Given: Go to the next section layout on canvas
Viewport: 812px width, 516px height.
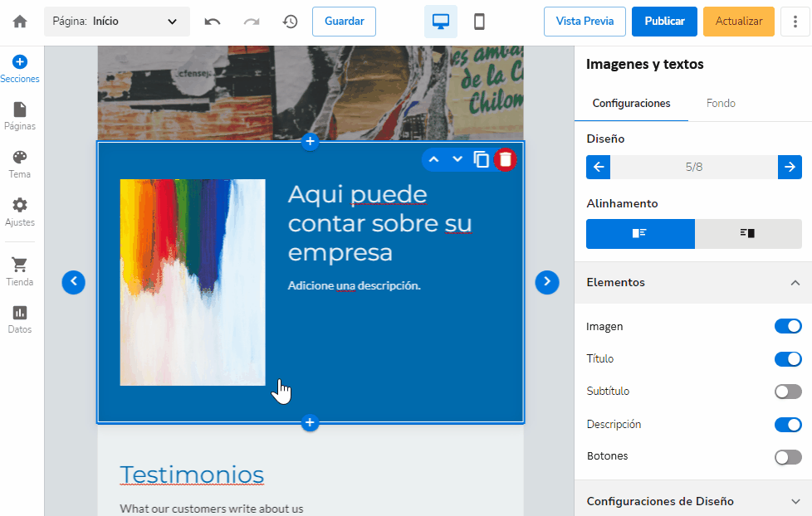Looking at the screenshot, I should click(547, 282).
